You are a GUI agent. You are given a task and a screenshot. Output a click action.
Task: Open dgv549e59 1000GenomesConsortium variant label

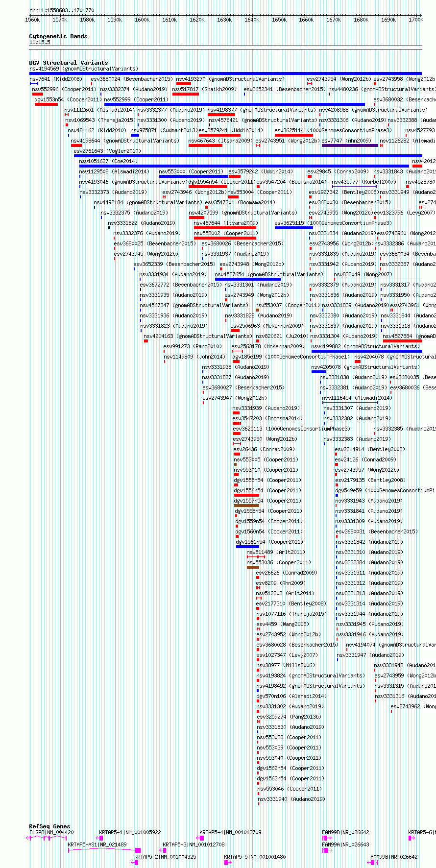pyautogui.click(x=385, y=490)
